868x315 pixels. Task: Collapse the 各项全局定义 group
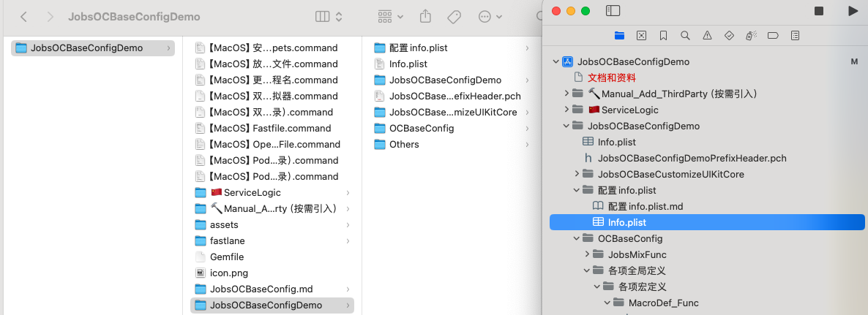(587, 271)
